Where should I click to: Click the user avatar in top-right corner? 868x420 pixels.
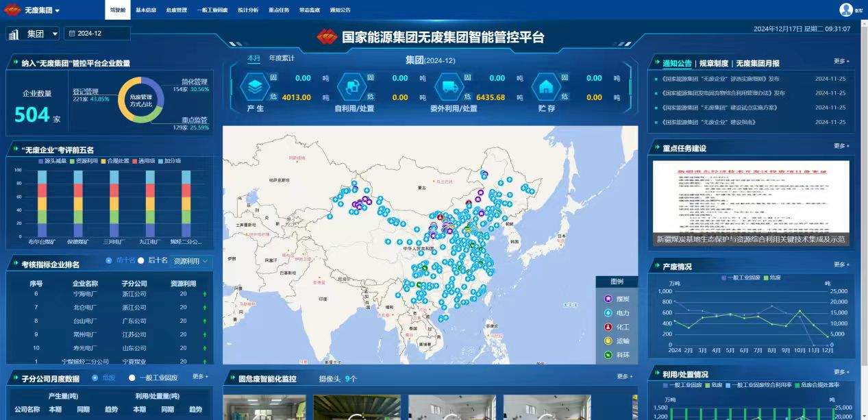tap(846, 10)
